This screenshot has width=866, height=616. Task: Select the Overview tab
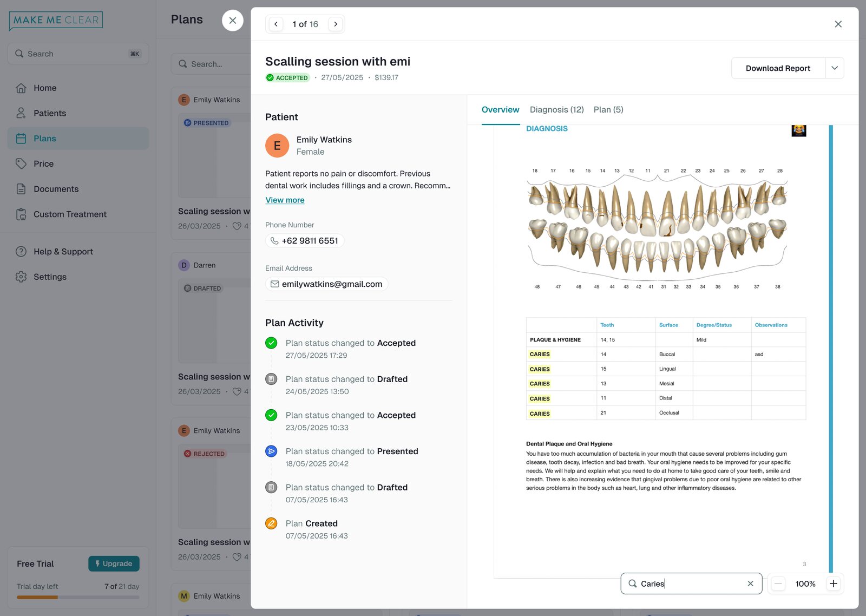point(500,109)
